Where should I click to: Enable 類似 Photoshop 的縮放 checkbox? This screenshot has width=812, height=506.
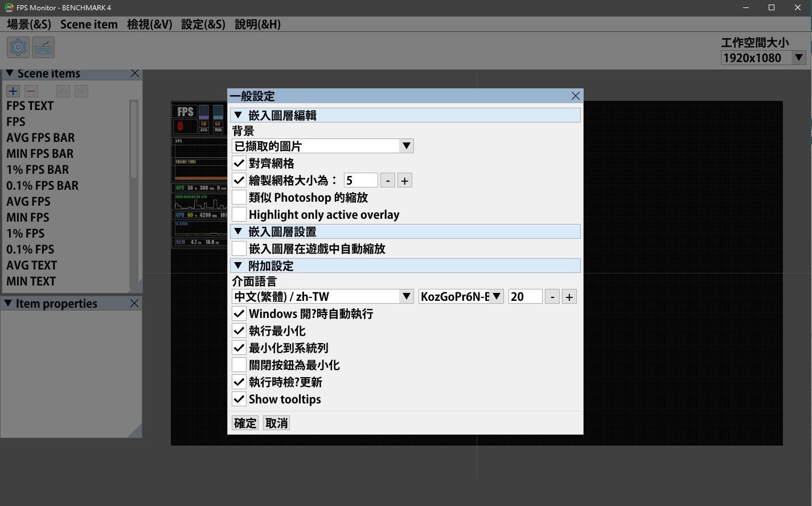coord(239,198)
